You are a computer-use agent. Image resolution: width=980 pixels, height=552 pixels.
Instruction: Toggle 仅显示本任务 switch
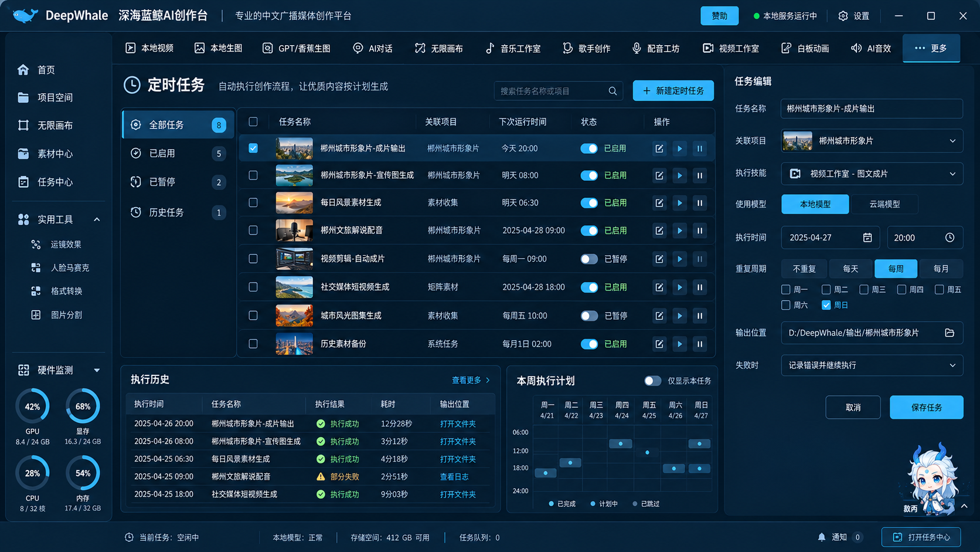tap(652, 381)
